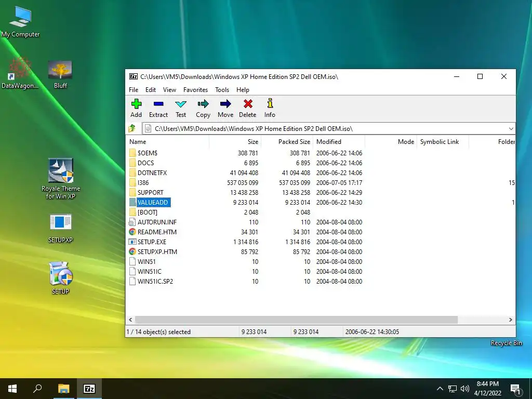
Task: Click the Copy arrow icon
Action: click(x=203, y=104)
